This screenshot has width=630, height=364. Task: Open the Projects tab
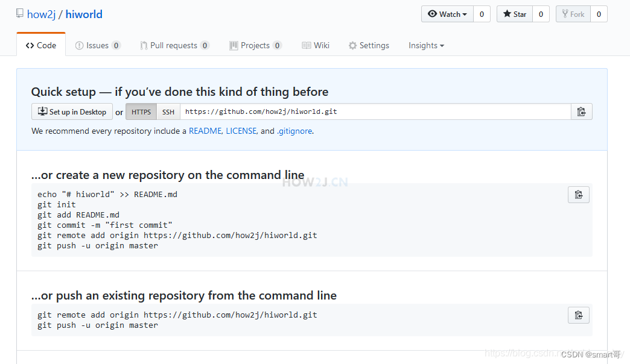pyautogui.click(x=255, y=45)
